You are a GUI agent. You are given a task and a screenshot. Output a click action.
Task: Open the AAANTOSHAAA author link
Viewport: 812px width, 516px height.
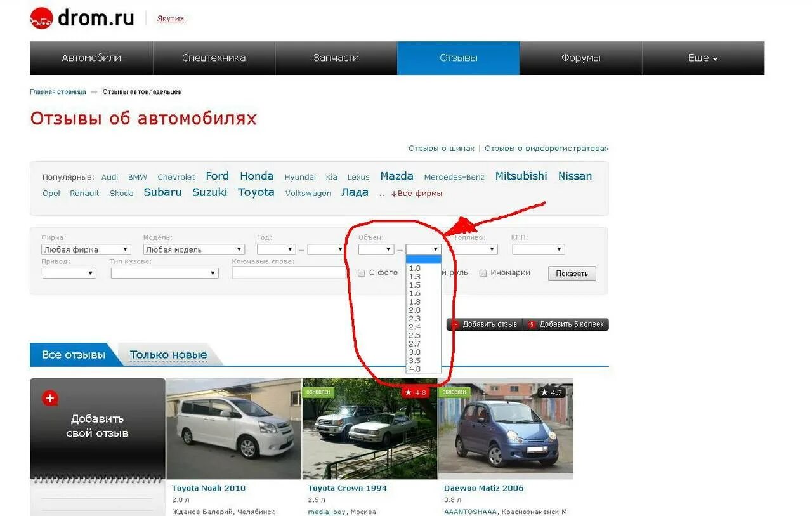(471, 512)
